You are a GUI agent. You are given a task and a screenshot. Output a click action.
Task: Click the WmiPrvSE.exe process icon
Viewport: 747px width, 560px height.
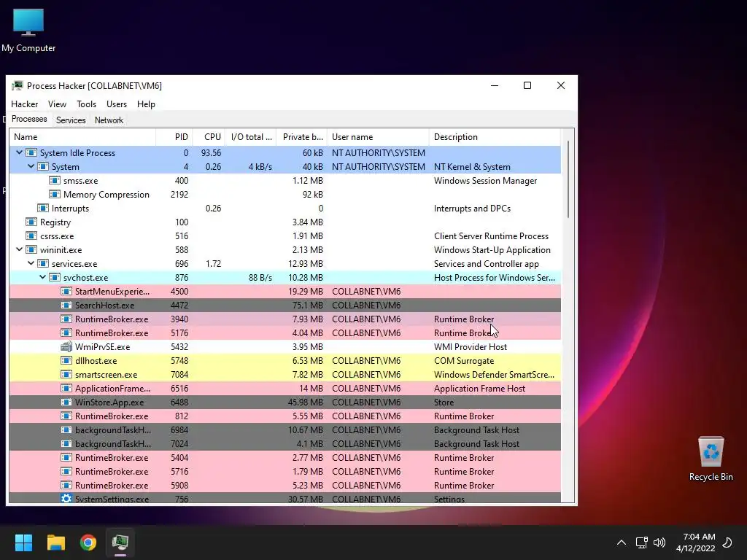pyautogui.click(x=66, y=346)
